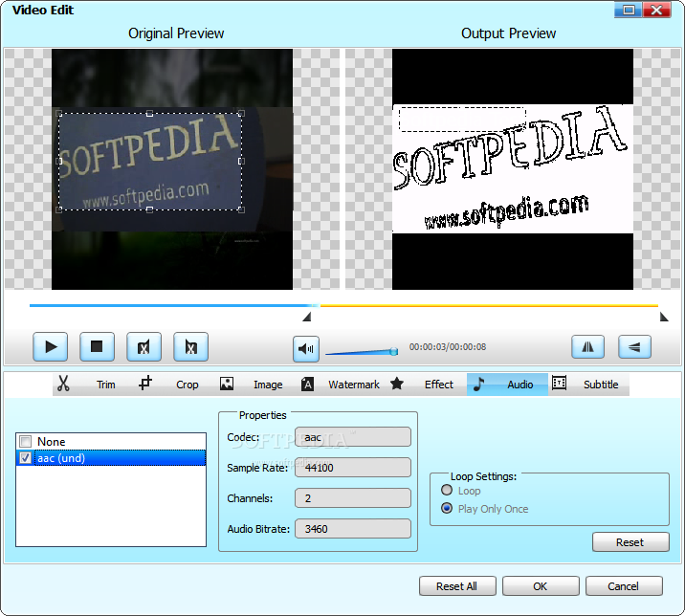
Task: Click the Play button
Action: click(51, 347)
